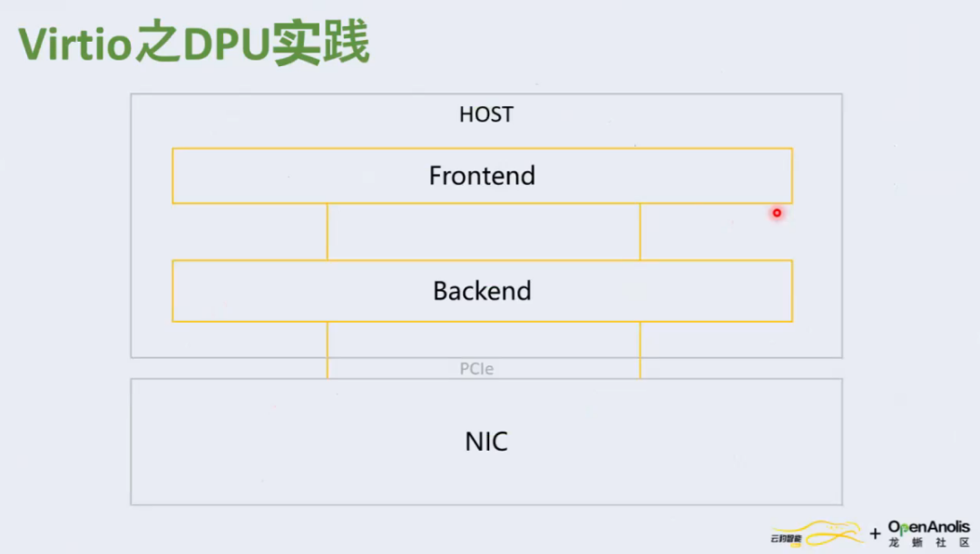Click the letter O in OpenAnolis
The height and width of the screenshot is (554, 980).
click(x=895, y=527)
